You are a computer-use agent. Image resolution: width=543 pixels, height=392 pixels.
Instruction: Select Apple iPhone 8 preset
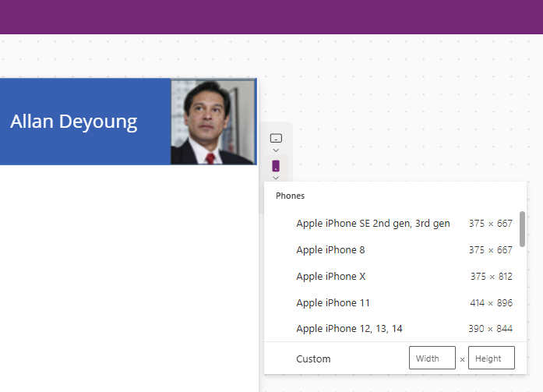[x=395, y=250]
